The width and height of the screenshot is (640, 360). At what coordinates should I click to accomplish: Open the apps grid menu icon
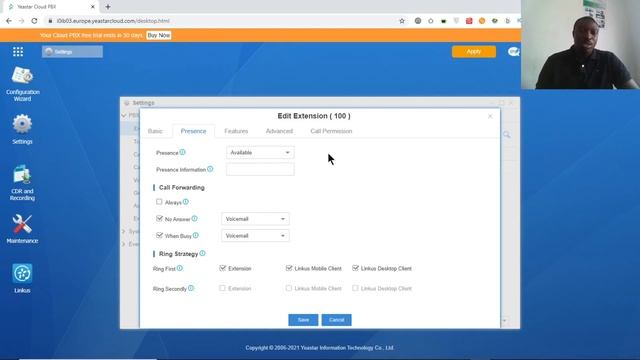[x=18, y=52]
